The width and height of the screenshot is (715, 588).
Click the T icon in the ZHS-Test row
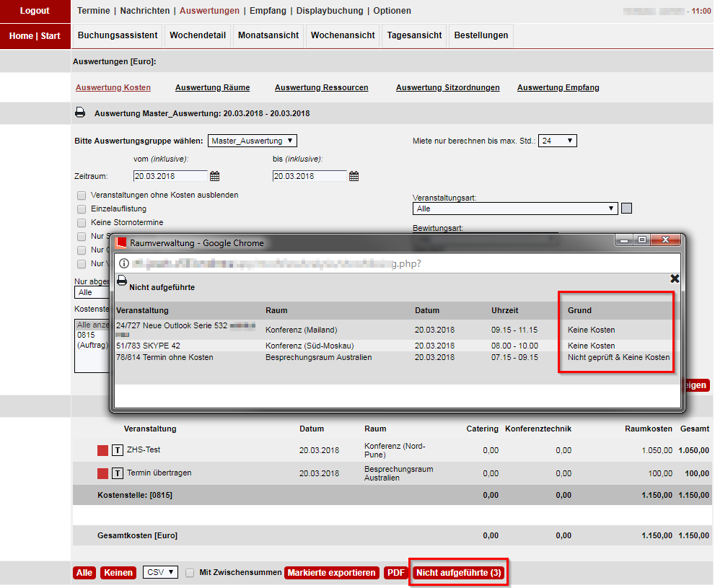click(118, 450)
